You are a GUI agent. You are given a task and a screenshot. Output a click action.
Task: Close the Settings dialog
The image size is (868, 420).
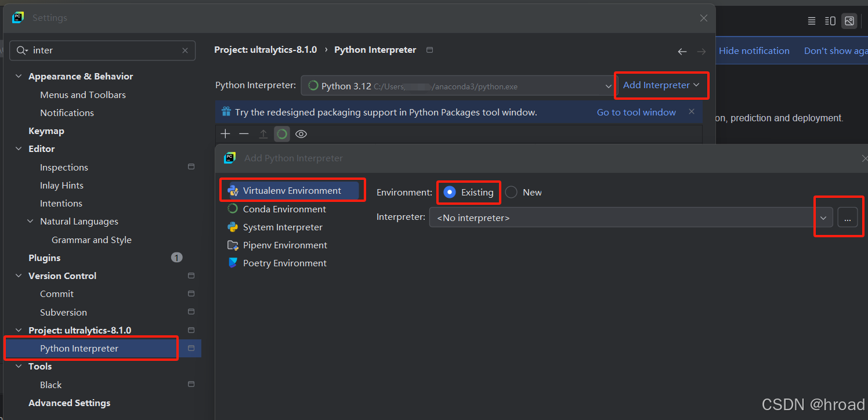tap(704, 18)
